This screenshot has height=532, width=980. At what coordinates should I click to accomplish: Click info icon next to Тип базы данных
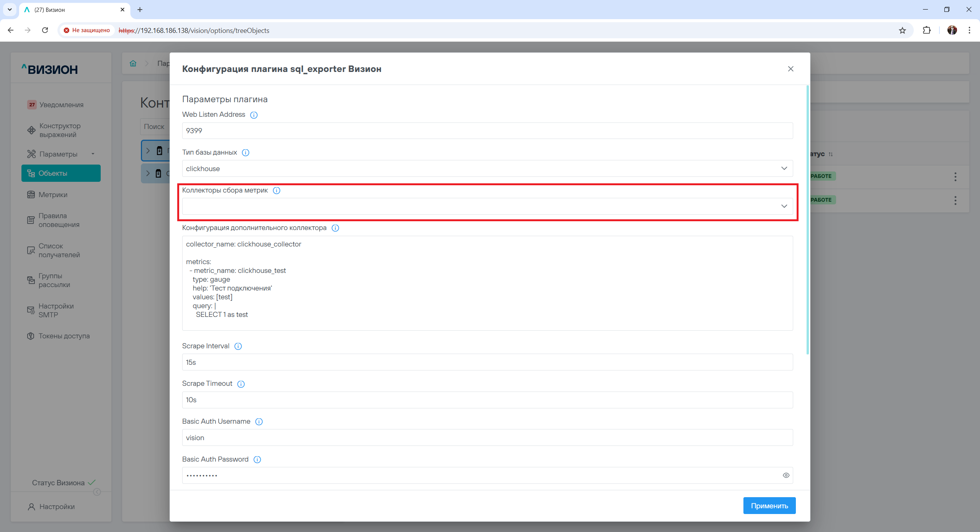coord(246,153)
